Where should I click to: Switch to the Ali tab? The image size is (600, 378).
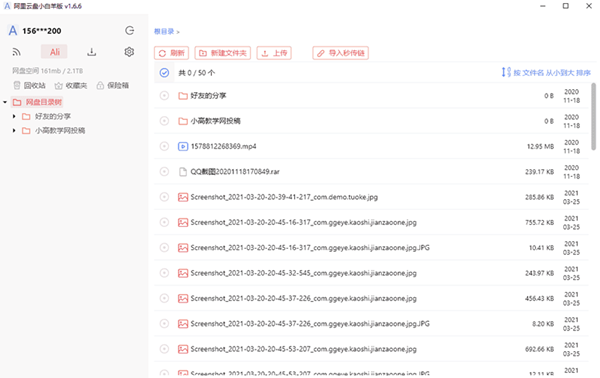pyautogui.click(x=54, y=52)
